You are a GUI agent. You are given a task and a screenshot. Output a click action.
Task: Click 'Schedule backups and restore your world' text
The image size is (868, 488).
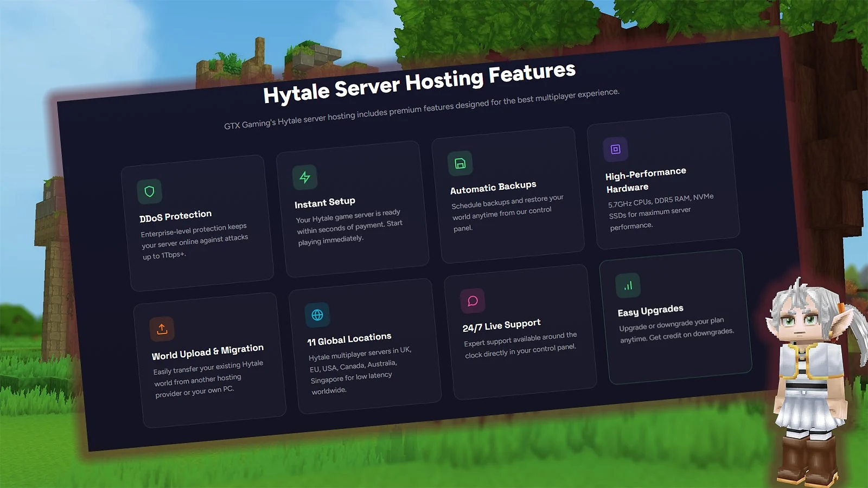(x=508, y=207)
